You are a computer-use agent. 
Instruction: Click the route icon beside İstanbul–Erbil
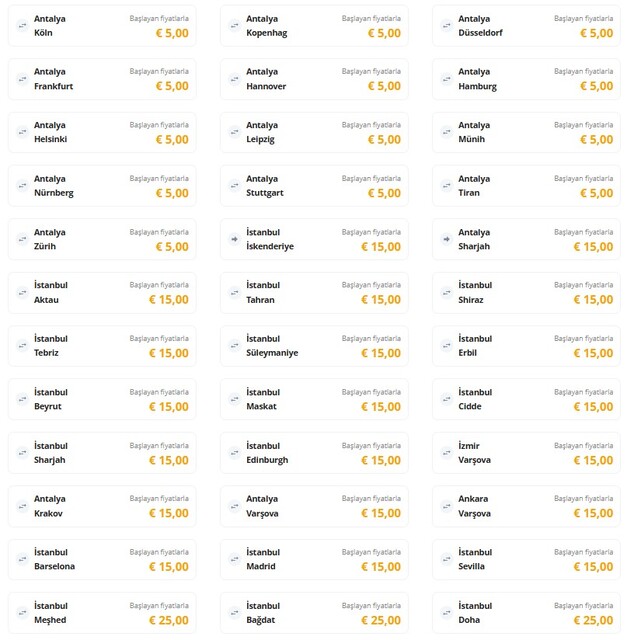446,345
